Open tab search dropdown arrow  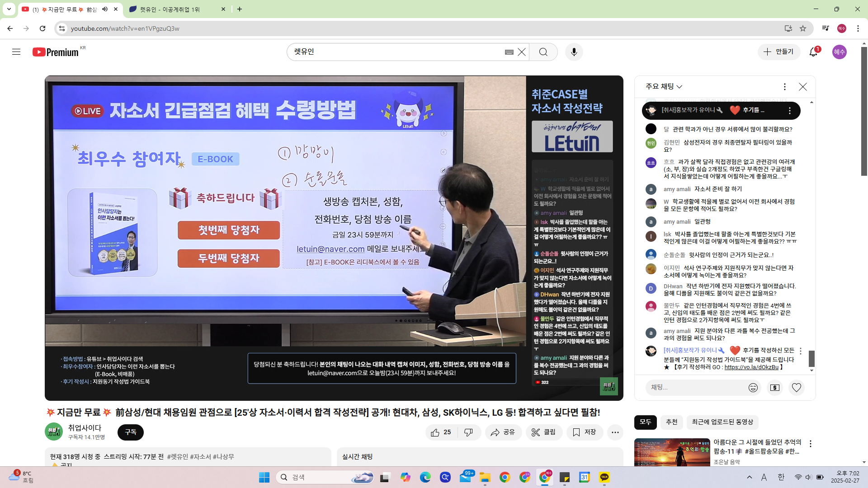9,9
